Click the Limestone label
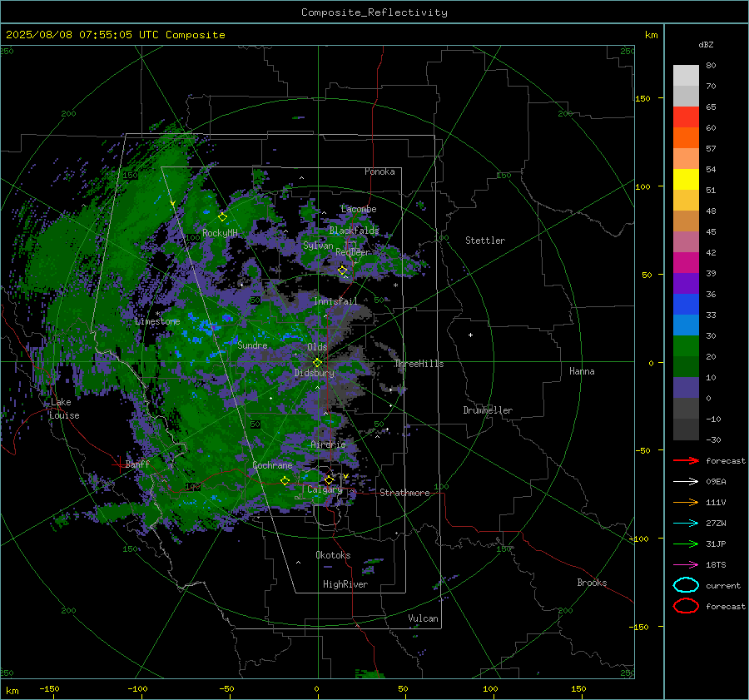This screenshot has width=749, height=700. point(157,321)
